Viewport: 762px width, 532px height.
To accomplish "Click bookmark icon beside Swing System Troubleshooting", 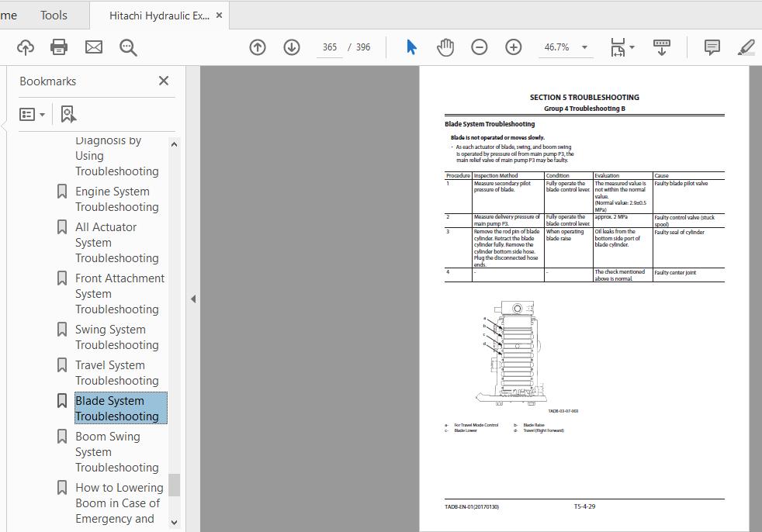I will point(62,330).
